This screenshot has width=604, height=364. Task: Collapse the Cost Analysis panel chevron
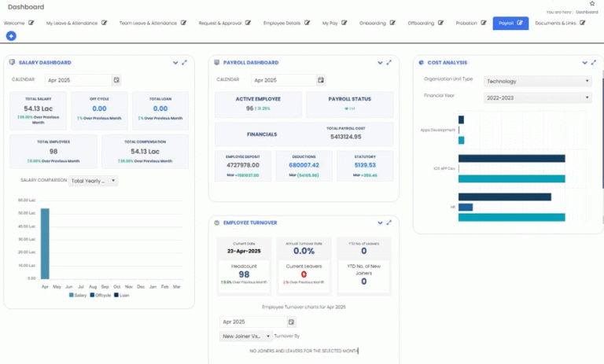click(583, 62)
